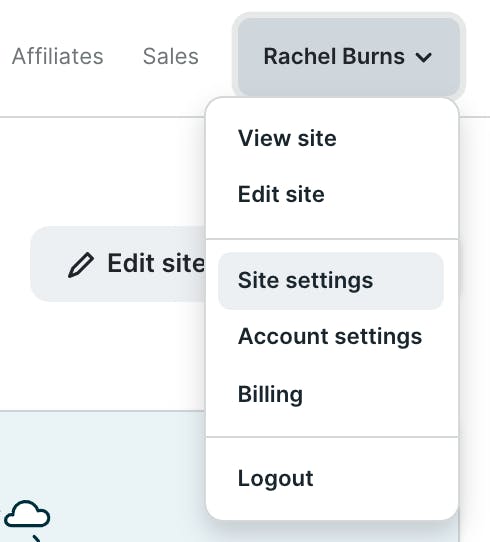
Task: Click the Edit site button with pencil
Action: pyautogui.click(x=118, y=264)
